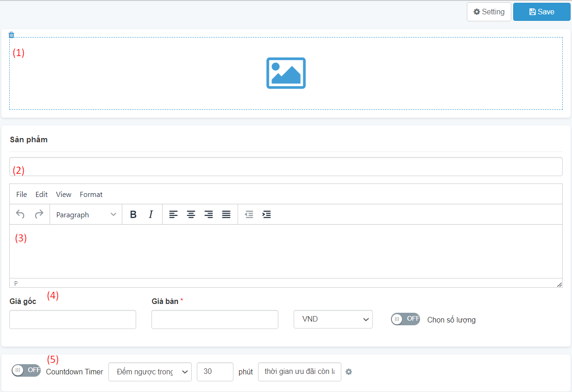Redo the last edit in the editor

point(39,215)
